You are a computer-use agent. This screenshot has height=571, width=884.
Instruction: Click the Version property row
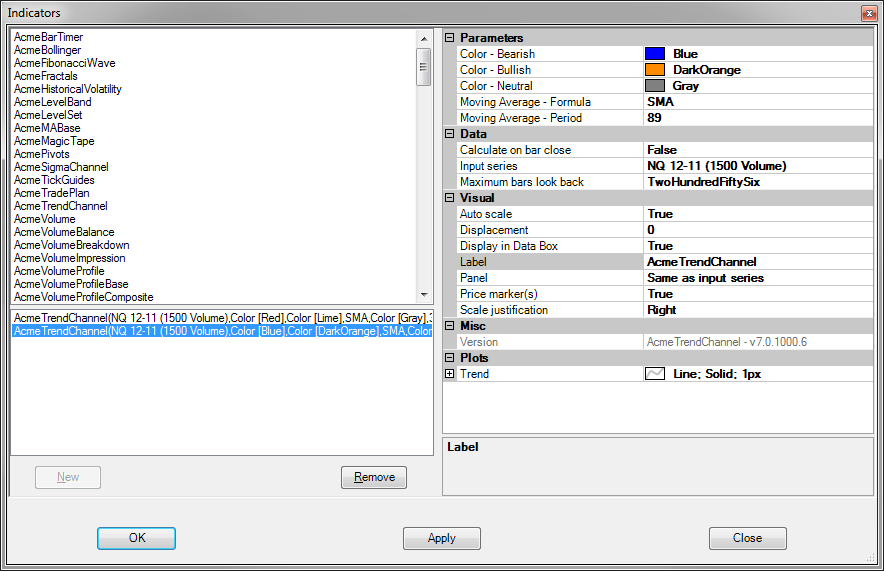(664, 342)
